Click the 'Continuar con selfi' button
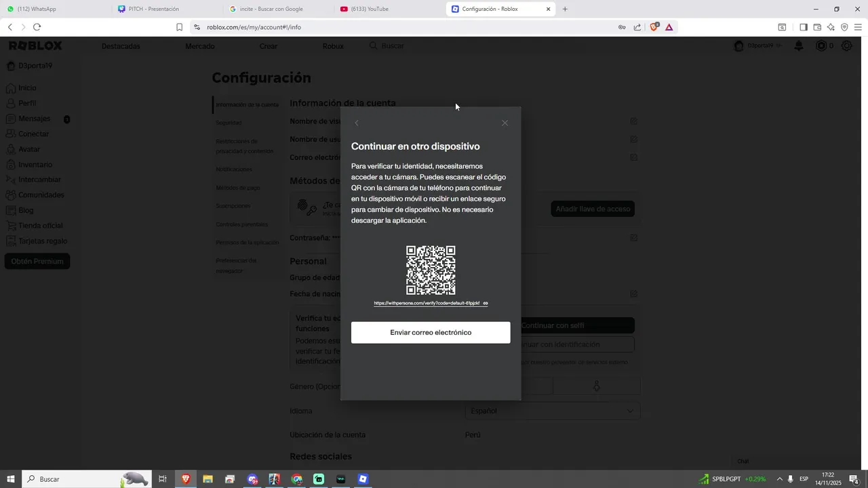868x488 pixels. coord(578,325)
